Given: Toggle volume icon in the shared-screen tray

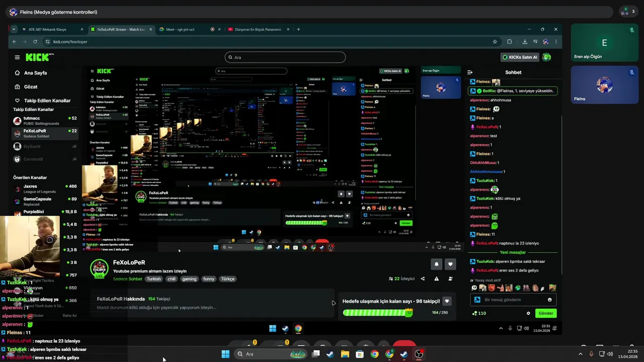Looking at the screenshot, I should click(x=526, y=328).
